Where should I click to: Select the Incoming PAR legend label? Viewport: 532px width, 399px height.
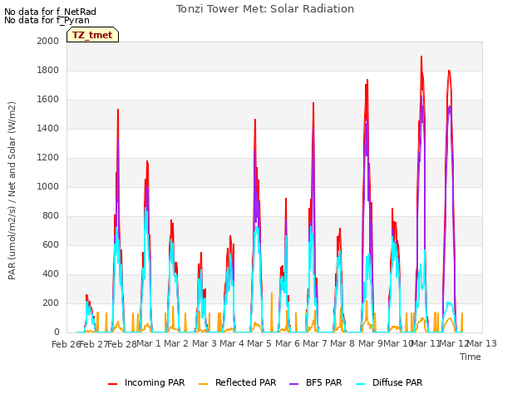click(155, 382)
